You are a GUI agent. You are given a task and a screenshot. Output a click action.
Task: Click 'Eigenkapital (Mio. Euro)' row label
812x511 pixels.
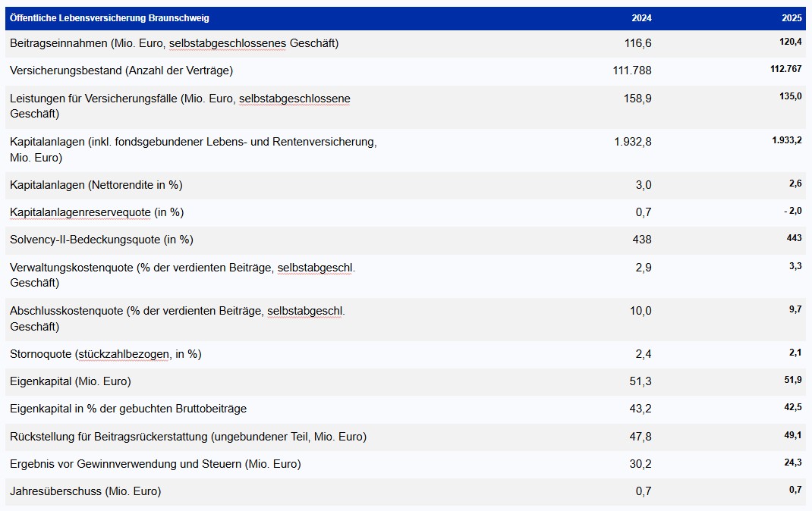[71, 381]
